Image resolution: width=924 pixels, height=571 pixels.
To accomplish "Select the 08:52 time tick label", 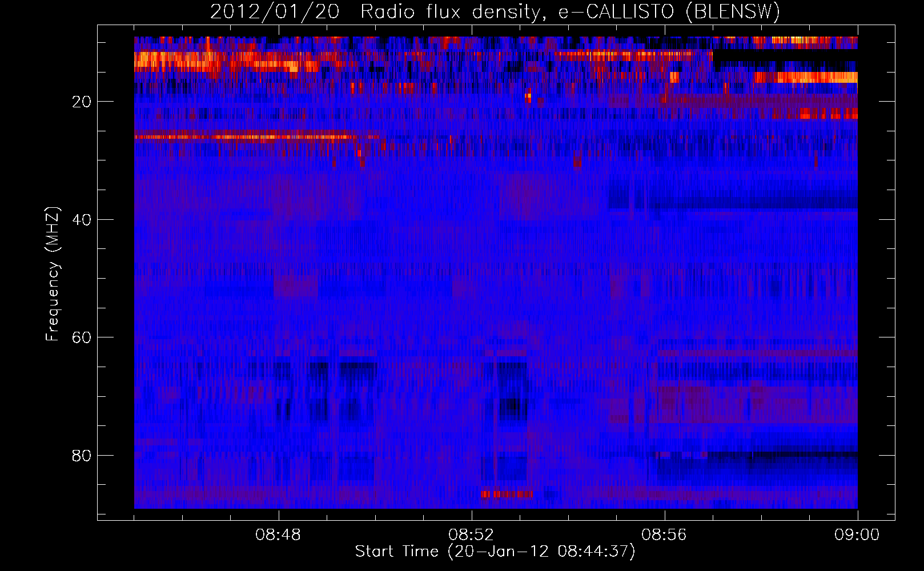I will [x=471, y=535].
